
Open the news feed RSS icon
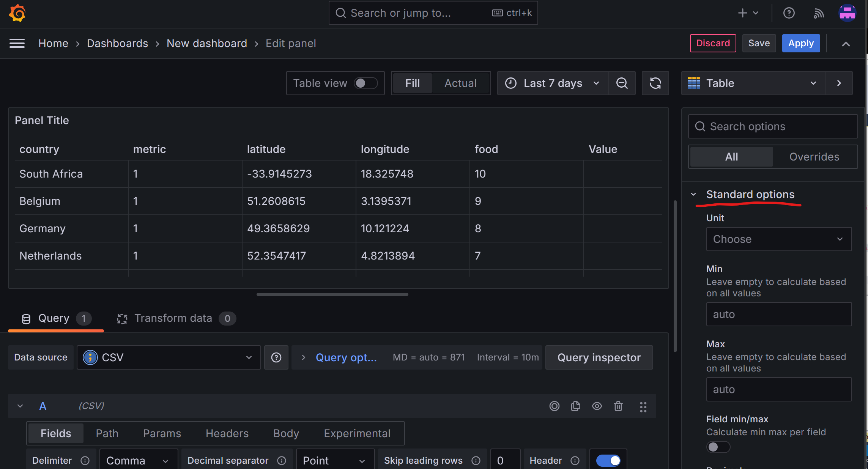click(819, 13)
